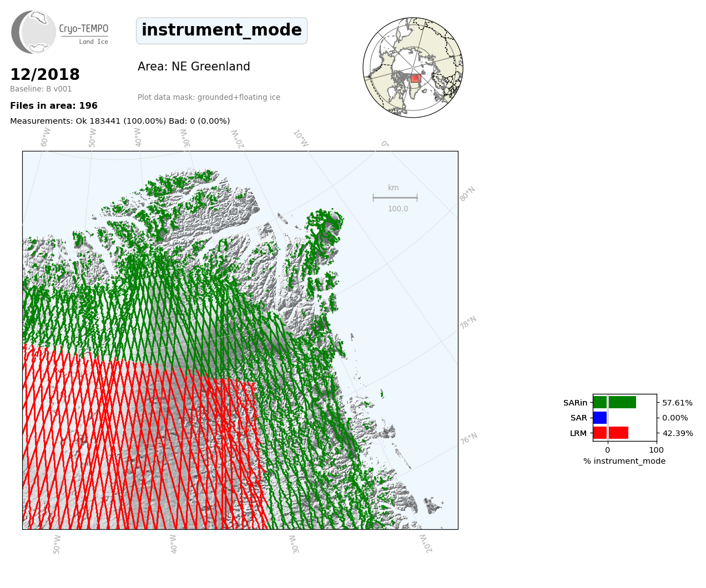Click the LRM legend label
Image resolution: width=706 pixels, height=588 pixels.
[x=578, y=433]
